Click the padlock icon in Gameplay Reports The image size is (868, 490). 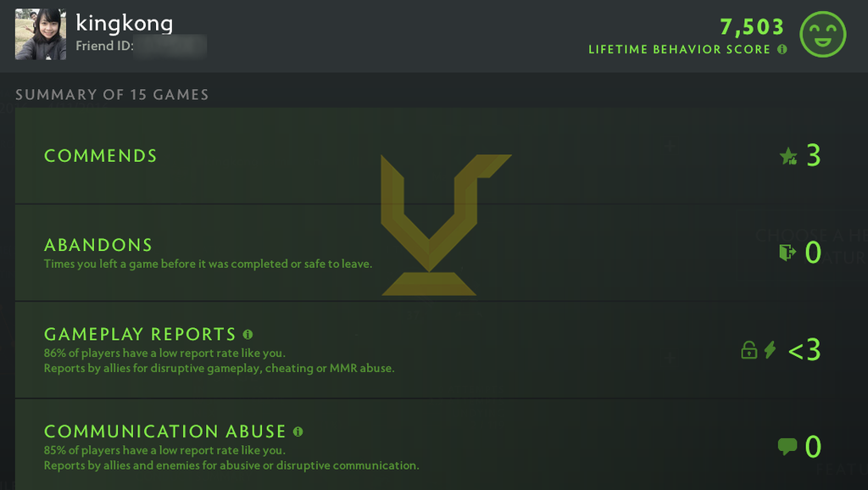[749, 350]
